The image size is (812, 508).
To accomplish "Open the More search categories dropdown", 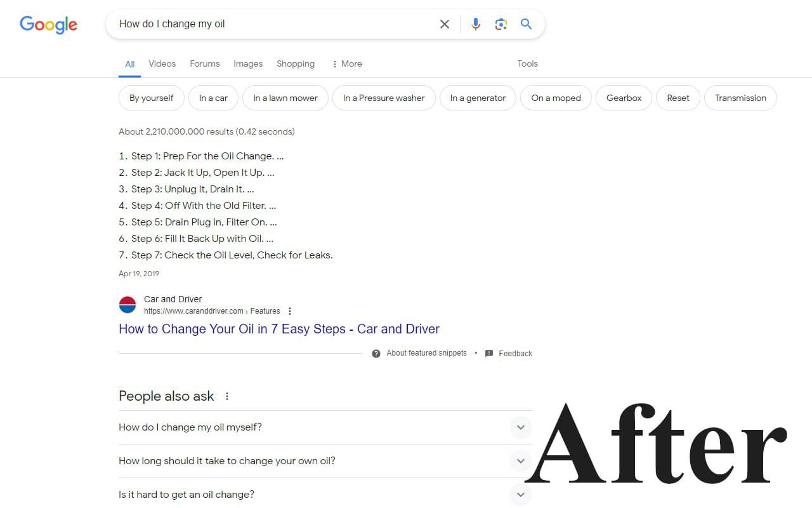I will pyautogui.click(x=347, y=63).
